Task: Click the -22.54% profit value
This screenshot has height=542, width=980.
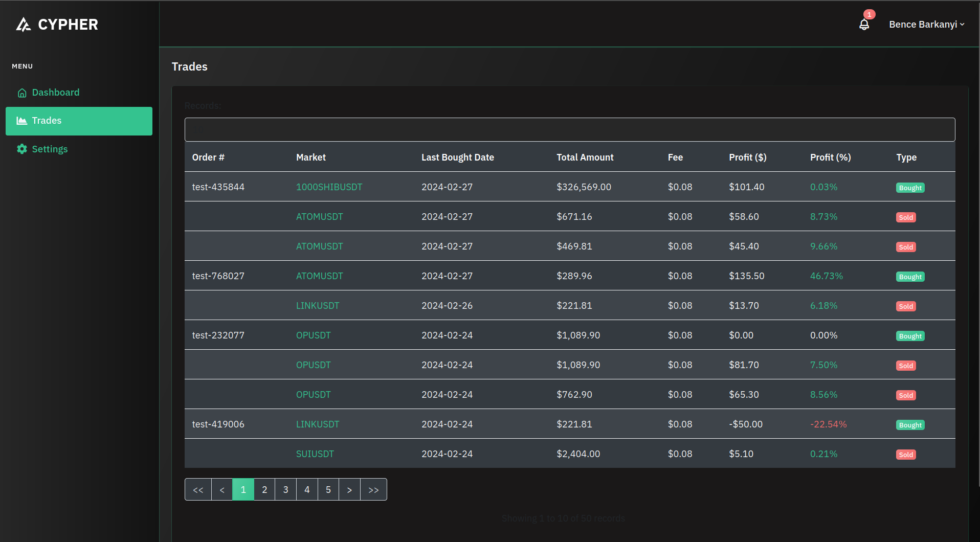Action: 828,424
